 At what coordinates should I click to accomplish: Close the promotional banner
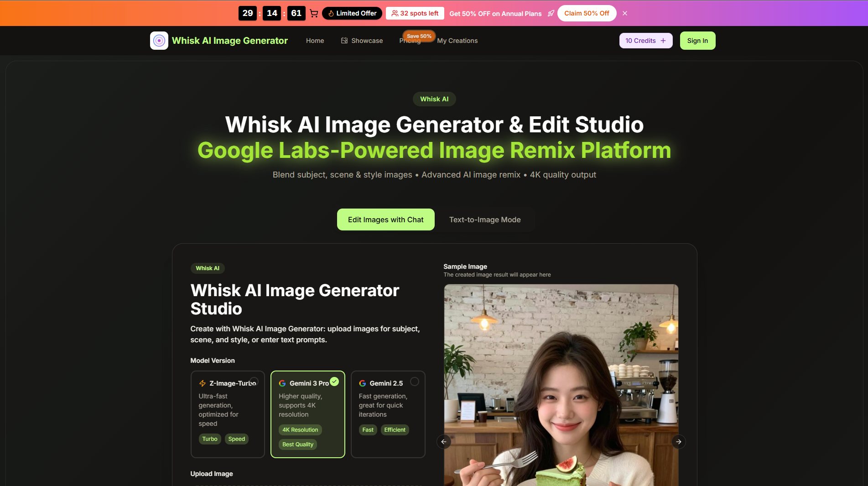tap(625, 13)
